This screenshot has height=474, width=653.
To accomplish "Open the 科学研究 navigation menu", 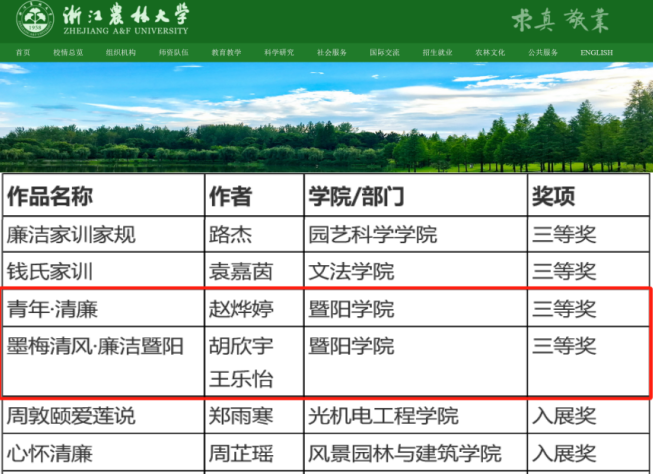I will point(279,52).
